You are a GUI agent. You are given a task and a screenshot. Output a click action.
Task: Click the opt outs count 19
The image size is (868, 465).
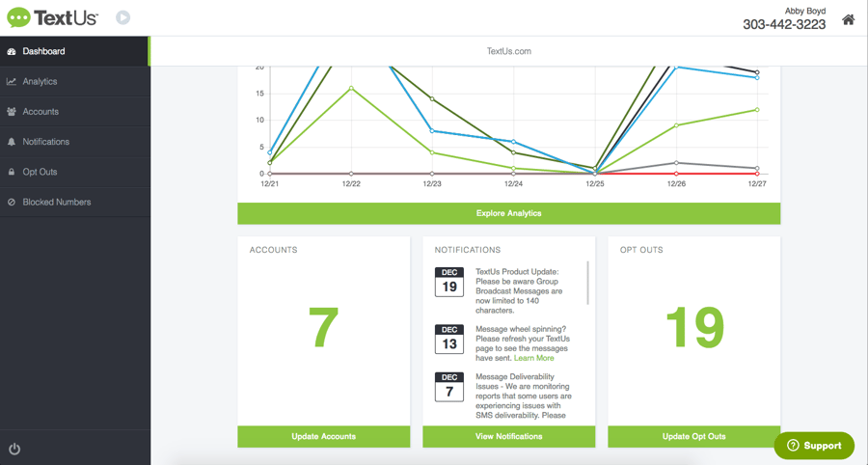point(694,328)
